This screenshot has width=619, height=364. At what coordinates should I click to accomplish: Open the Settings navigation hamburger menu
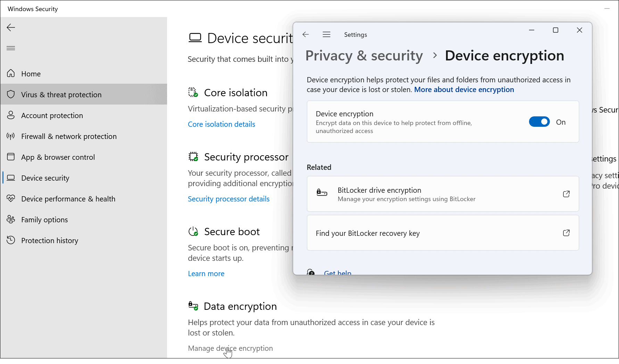tap(327, 34)
